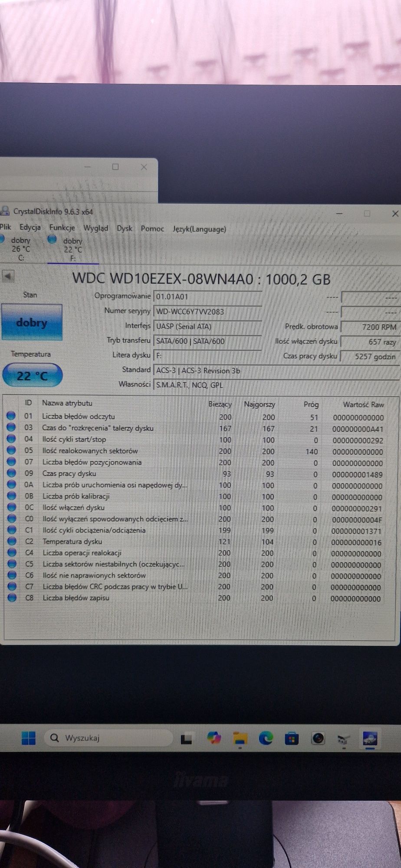401x868 pixels.
Task: Open the Windows Start menu
Action: [x=29, y=738]
